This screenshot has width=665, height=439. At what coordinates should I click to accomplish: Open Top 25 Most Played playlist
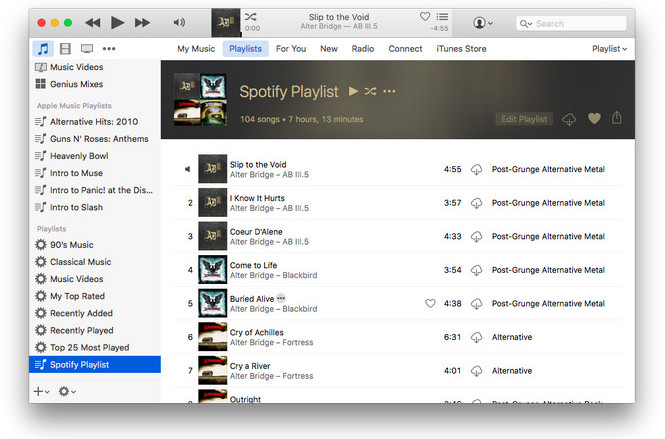[x=95, y=347]
